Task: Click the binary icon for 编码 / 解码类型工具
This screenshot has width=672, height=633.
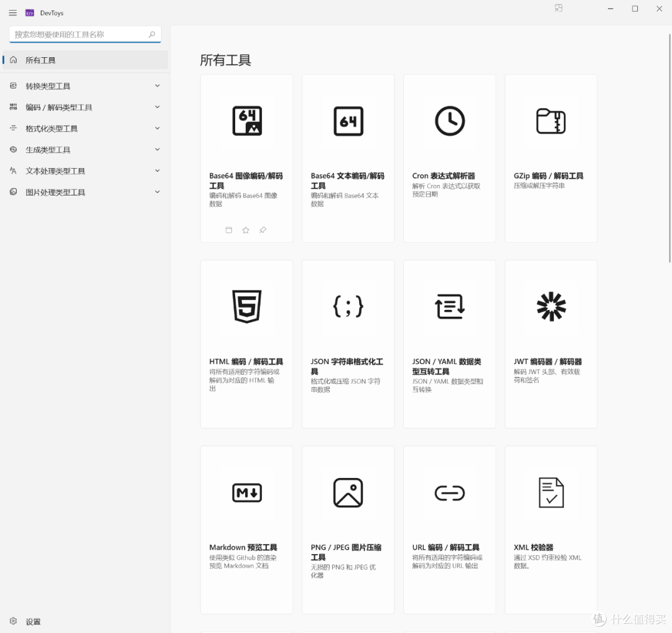Action: (13, 106)
